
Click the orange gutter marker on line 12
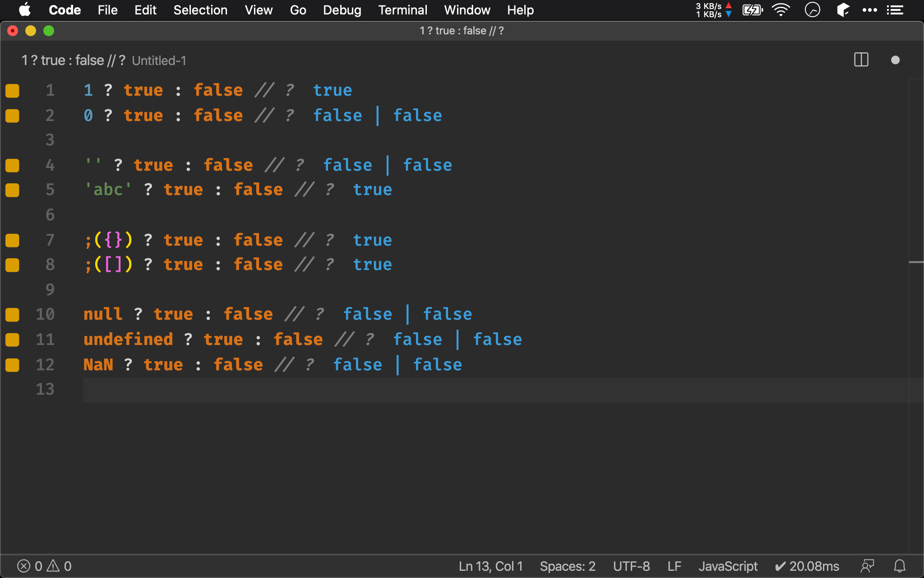point(12,365)
